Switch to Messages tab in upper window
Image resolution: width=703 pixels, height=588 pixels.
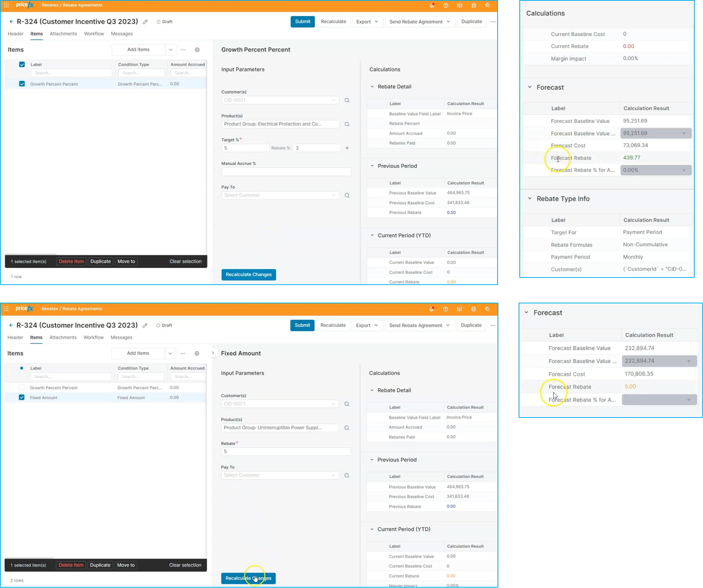coord(122,34)
